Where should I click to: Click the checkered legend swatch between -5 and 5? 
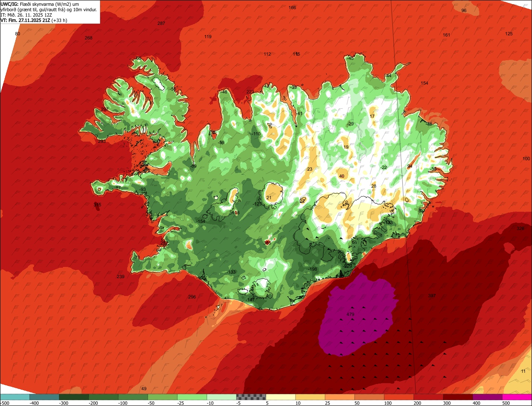tap(251, 397)
